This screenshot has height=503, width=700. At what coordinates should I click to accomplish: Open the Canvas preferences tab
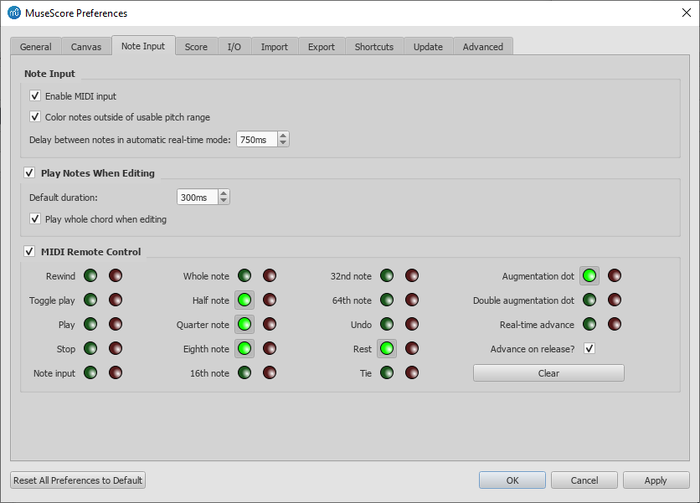[86, 47]
